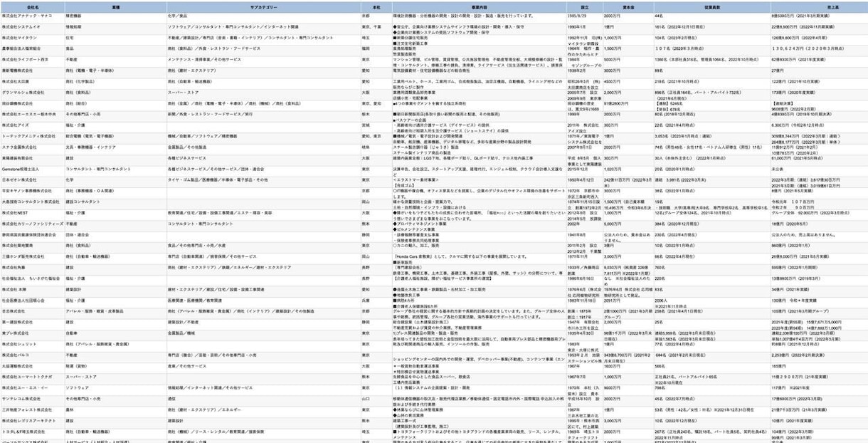Image resolution: width=868 pixels, height=443 pixels.
Task: Click company cell 大島技術コンサルタント株式会社
Action: (x=32, y=202)
